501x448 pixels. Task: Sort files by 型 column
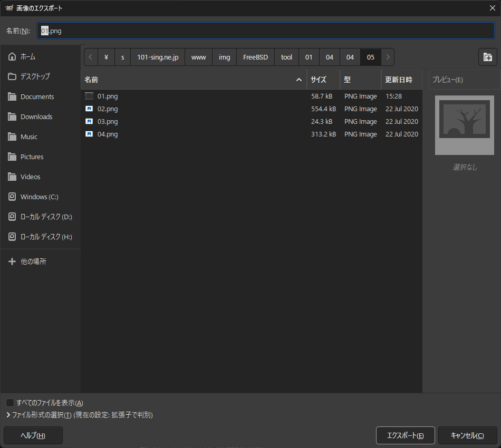point(360,80)
